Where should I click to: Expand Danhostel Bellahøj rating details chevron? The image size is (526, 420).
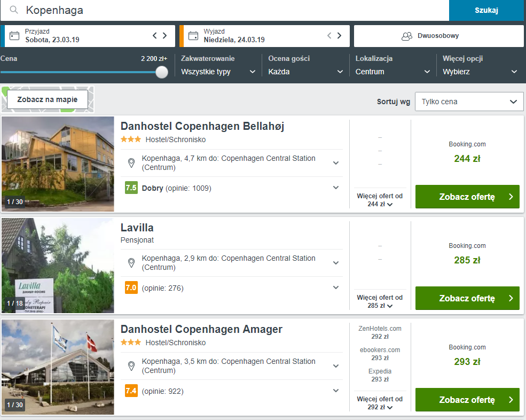tap(336, 188)
